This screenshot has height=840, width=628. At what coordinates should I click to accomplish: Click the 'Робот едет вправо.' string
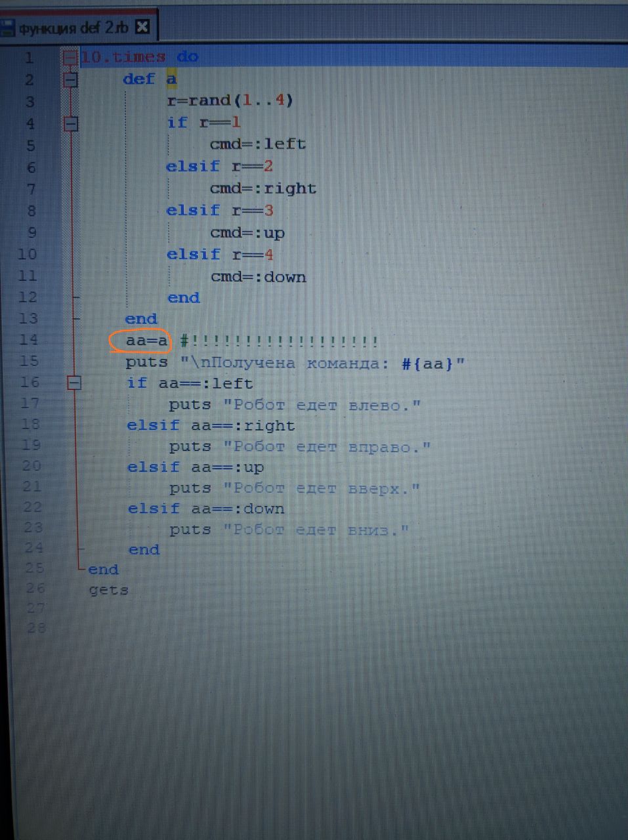click(327, 447)
